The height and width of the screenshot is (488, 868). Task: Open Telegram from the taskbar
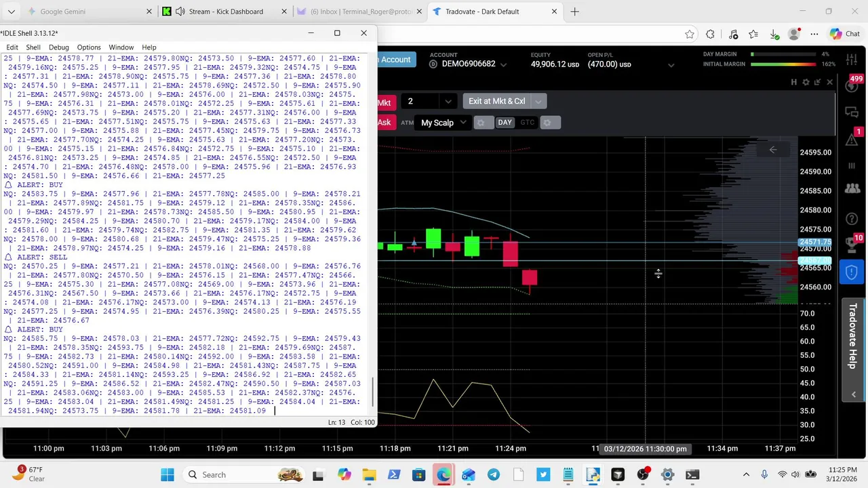[x=493, y=474]
